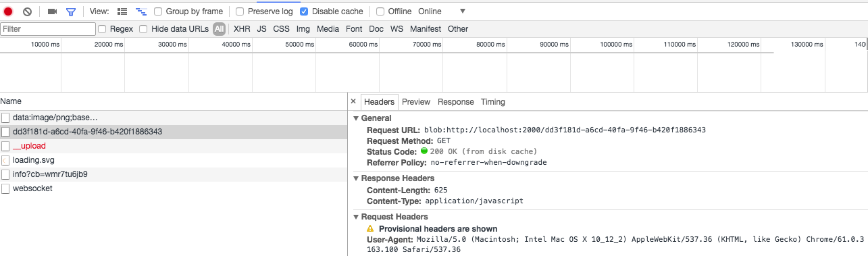Filter requests by Media
This screenshot has height=256, width=868.
(x=328, y=29)
